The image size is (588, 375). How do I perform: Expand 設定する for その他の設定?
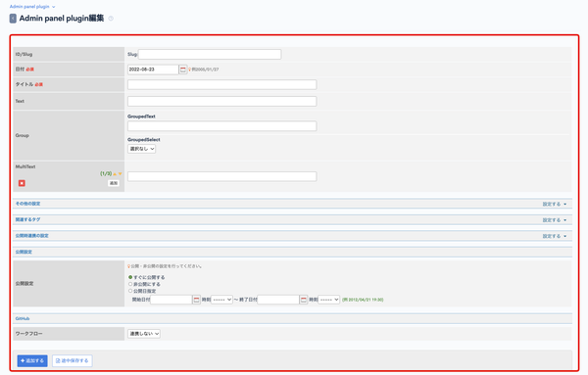click(555, 205)
